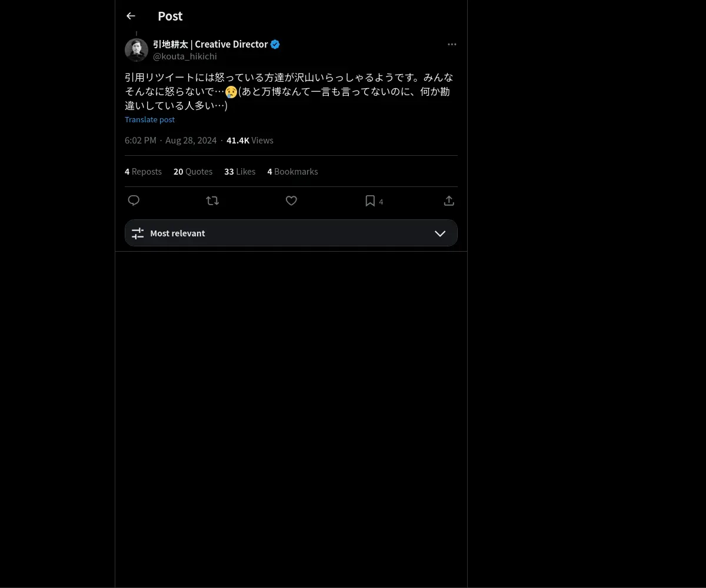
Task: Expand the Most relevant chevron
Action: coord(440,233)
